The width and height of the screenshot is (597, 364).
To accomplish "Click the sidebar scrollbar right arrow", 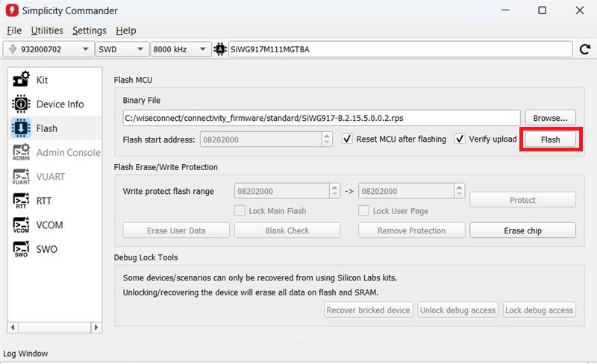I will pyautogui.click(x=96, y=327).
